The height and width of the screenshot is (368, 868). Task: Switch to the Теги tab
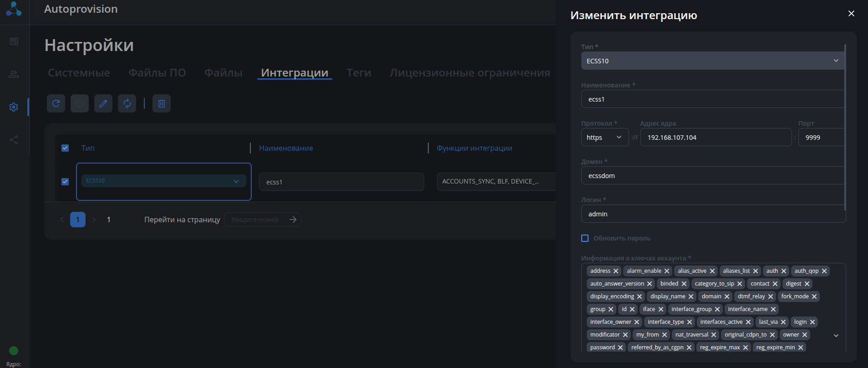359,73
